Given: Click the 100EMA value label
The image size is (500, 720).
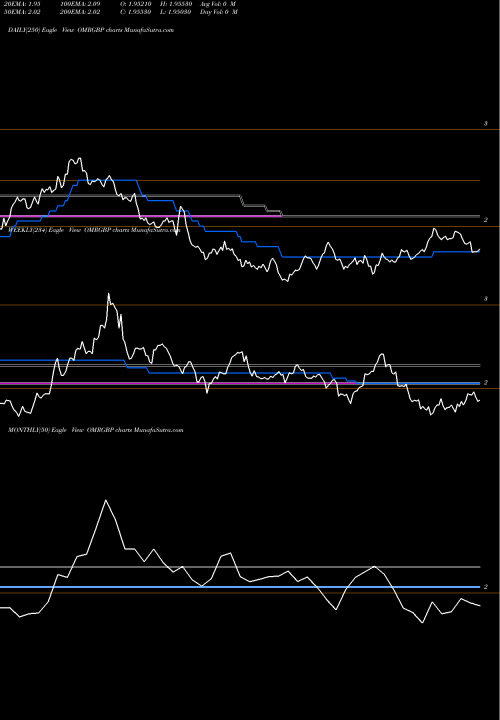Looking at the screenshot, I should tap(79, 4).
